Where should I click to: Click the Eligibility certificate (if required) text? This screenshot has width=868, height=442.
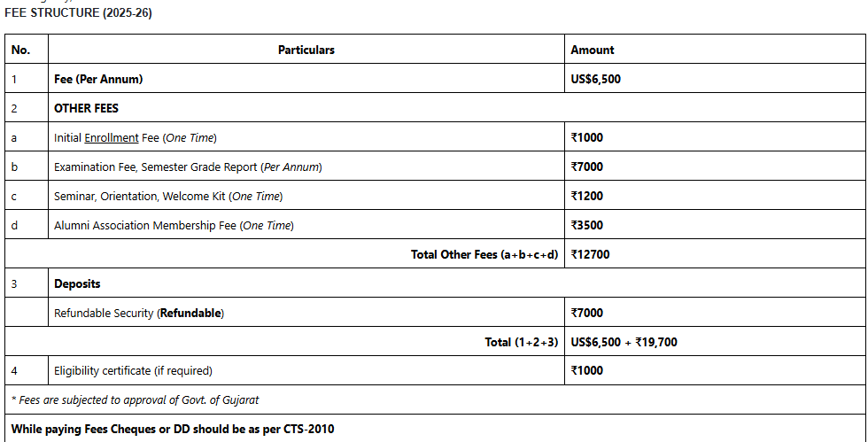coord(133,370)
